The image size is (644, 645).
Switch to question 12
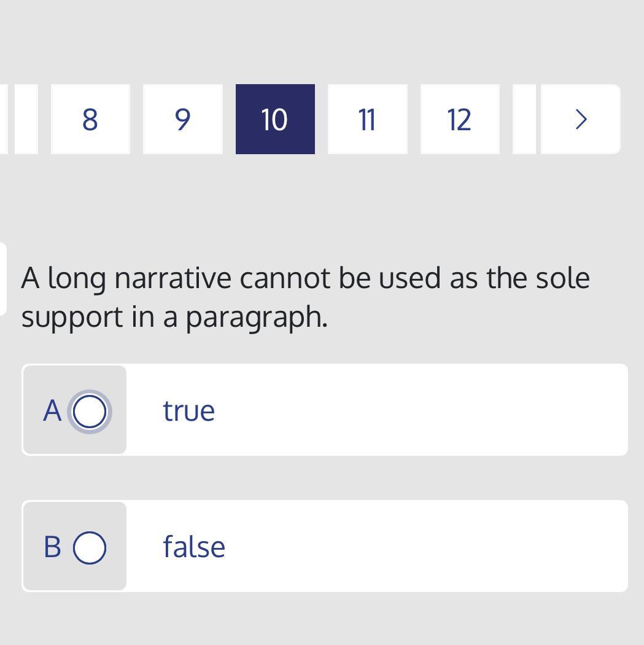(x=459, y=119)
